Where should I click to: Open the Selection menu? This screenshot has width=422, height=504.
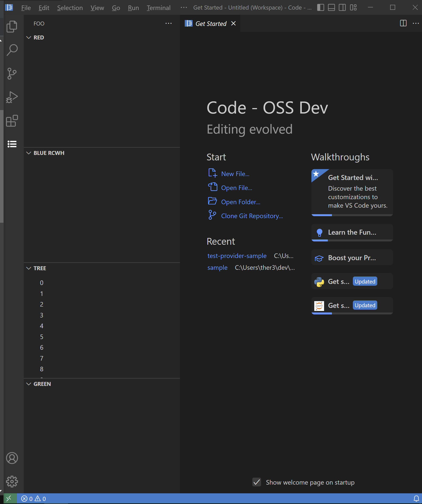click(70, 8)
